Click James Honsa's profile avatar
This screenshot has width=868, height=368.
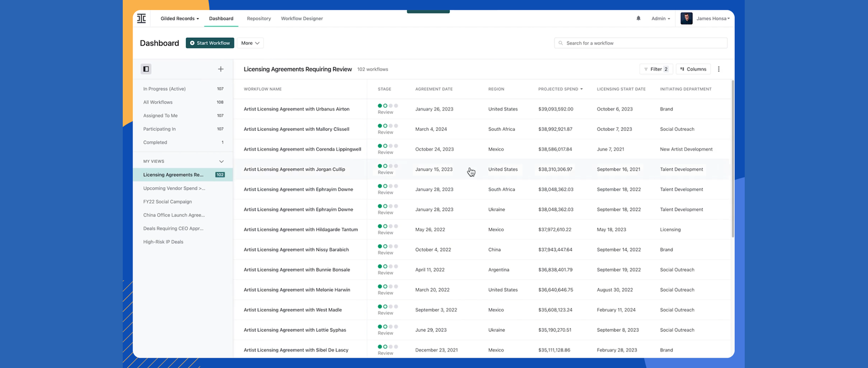coord(687,18)
